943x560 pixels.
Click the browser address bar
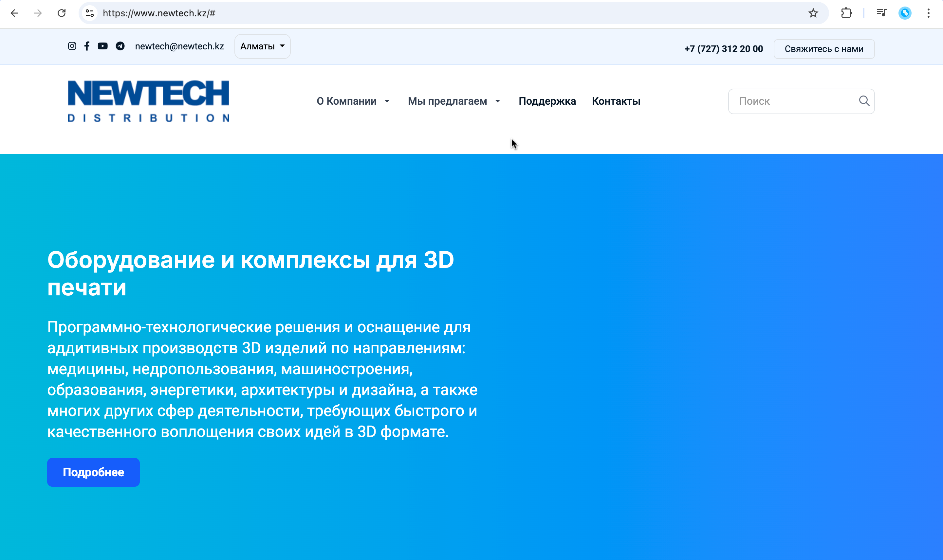point(264,13)
